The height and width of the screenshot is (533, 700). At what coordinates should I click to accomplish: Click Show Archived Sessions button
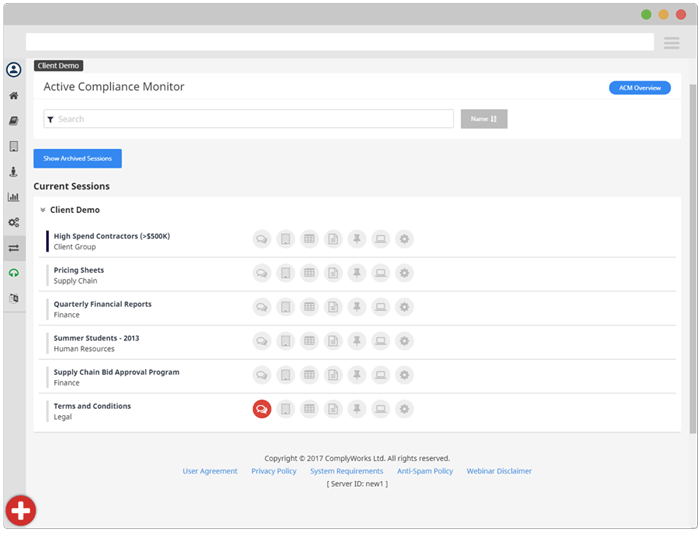point(78,158)
